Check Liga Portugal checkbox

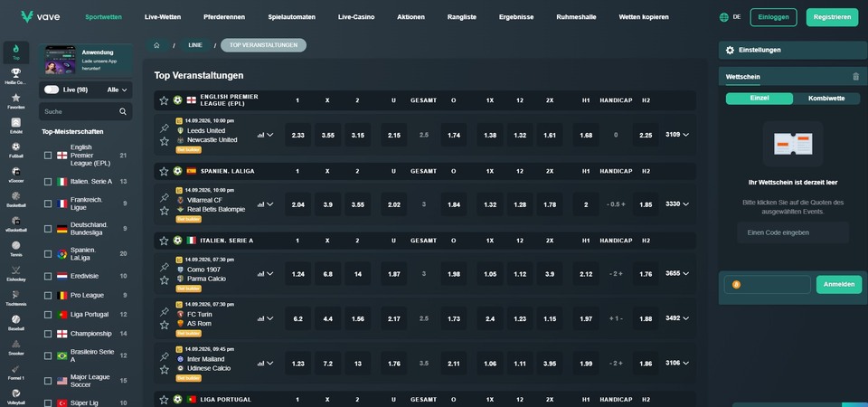click(48, 315)
